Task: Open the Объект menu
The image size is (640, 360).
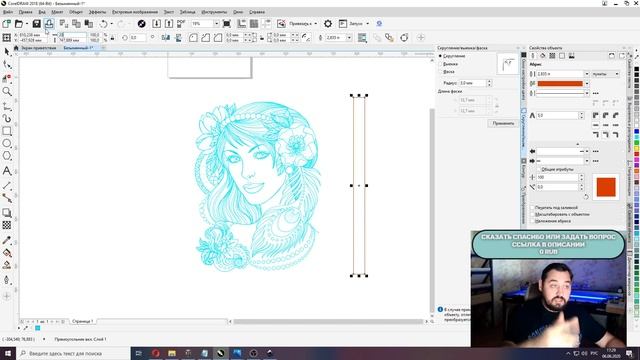Action: pos(76,12)
